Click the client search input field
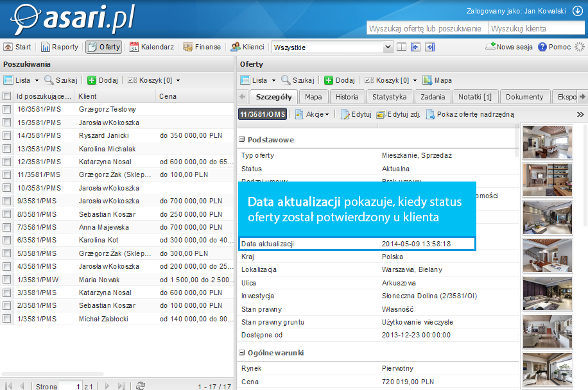588x390 pixels. 537,28
